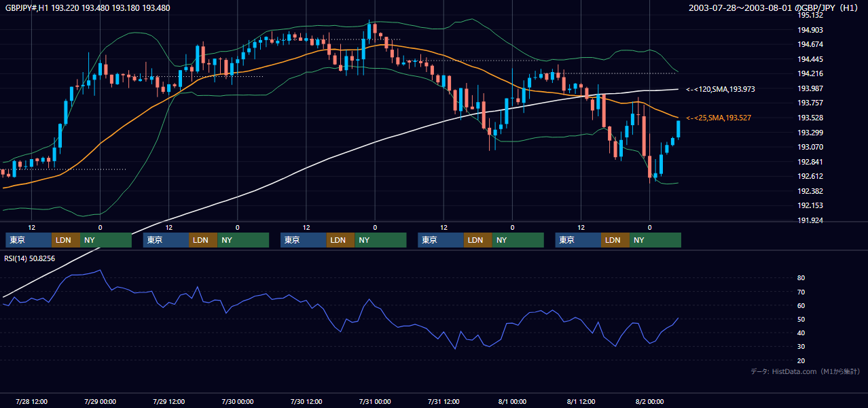Select the 7/30 12:00 time axis label
This screenshot has height=408, width=868.
point(306,401)
